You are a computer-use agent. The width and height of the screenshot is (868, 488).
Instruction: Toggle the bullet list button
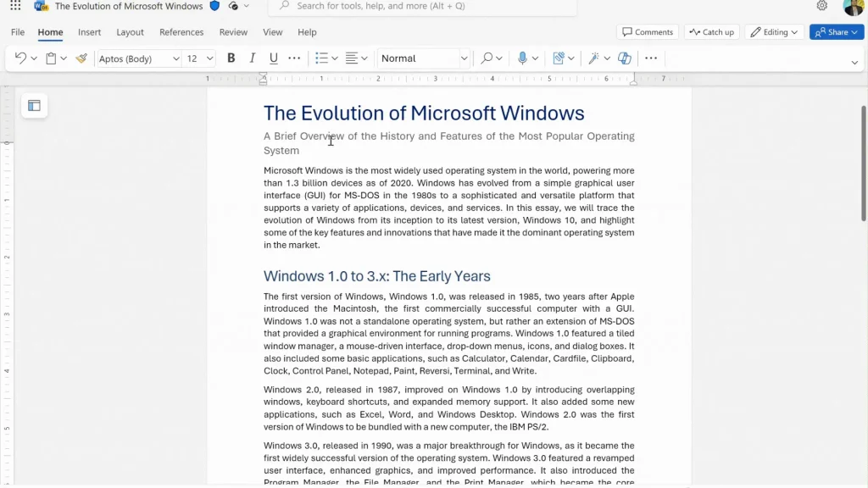pos(321,58)
